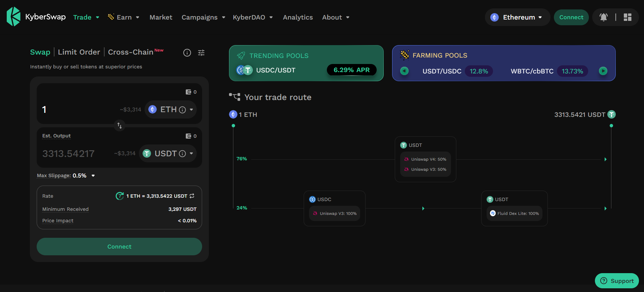
Task: Click the Uniswap V3: 50% pool
Action: (425, 169)
